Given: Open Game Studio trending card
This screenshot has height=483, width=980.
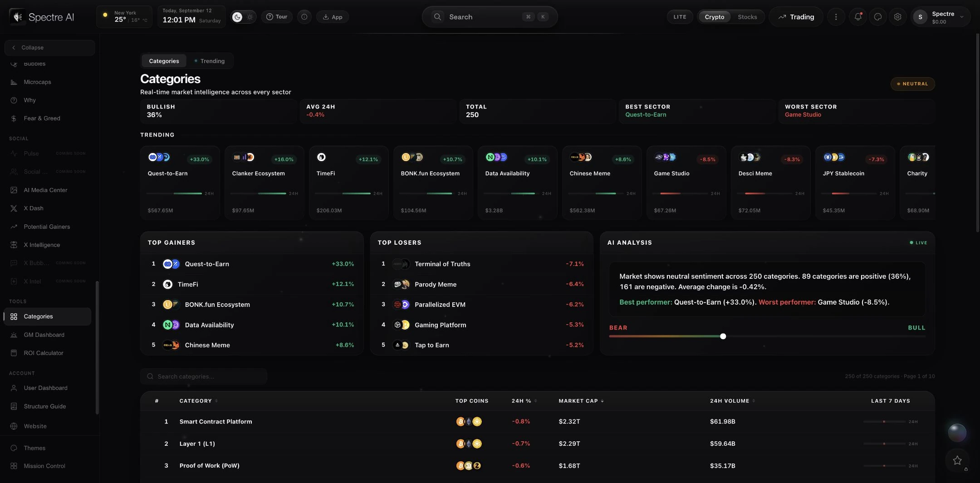Looking at the screenshot, I should (686, 183).
